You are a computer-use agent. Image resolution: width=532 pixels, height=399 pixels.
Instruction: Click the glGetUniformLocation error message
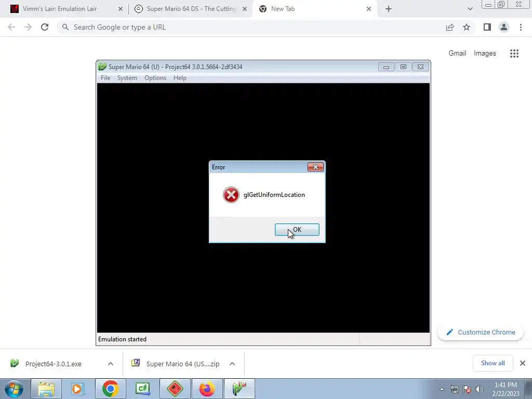pos(274,195)
